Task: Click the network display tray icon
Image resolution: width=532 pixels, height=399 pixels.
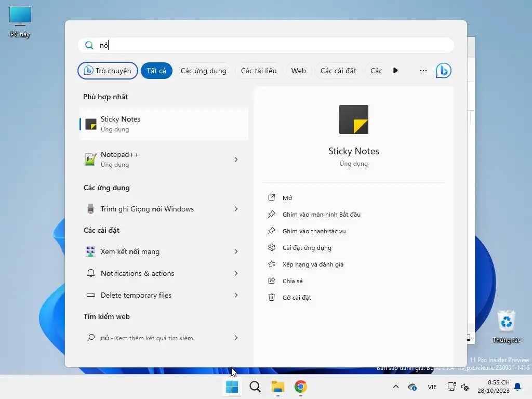Action: click(x=451, y=387)
